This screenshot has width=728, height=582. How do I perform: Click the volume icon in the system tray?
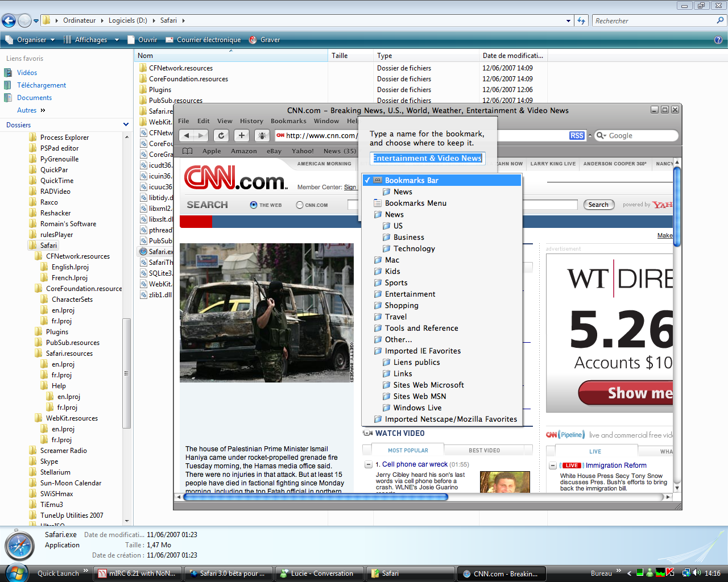click(x=697, y=573)
